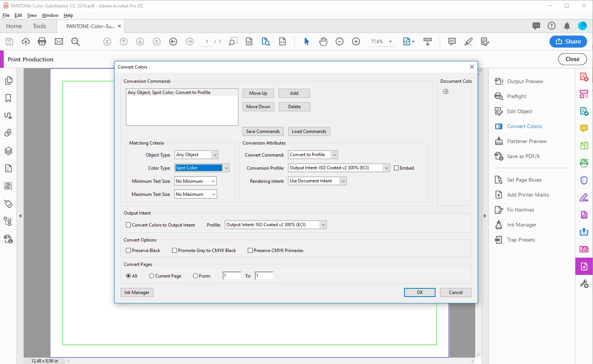Click the To page number field
Screen dimensions: 593x364
pos(264,276)
